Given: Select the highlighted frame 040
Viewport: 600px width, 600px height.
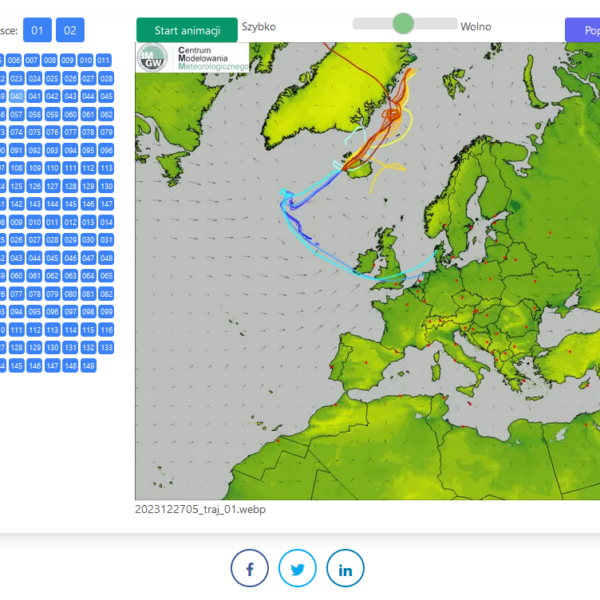Looking at the screenshot, I should click(16, 96).
